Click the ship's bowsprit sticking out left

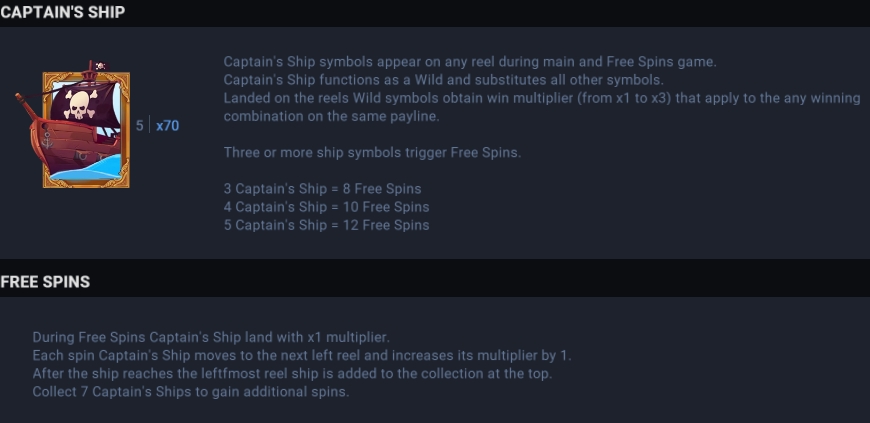(x=25, y=104)
